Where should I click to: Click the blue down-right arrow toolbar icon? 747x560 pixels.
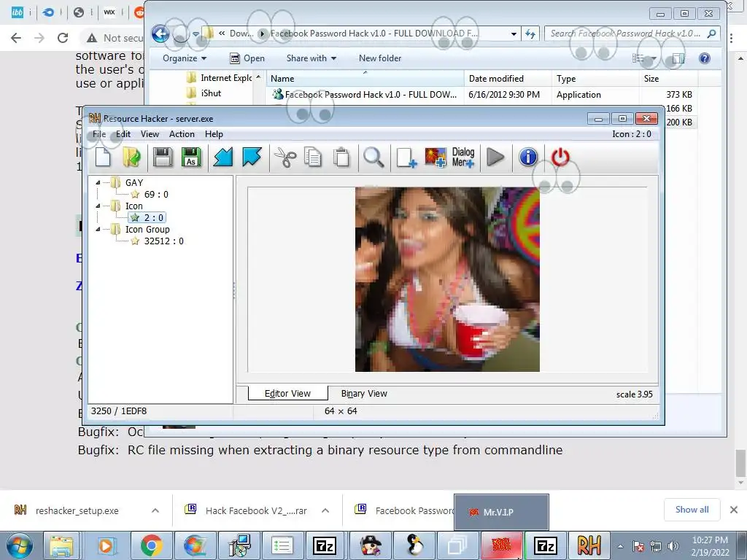point(252,157)
